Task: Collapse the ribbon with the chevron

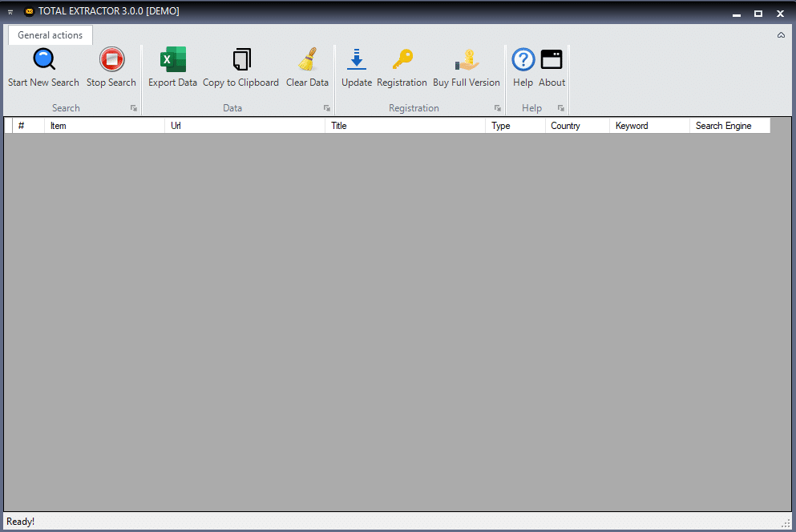Action: click(781, 35)
